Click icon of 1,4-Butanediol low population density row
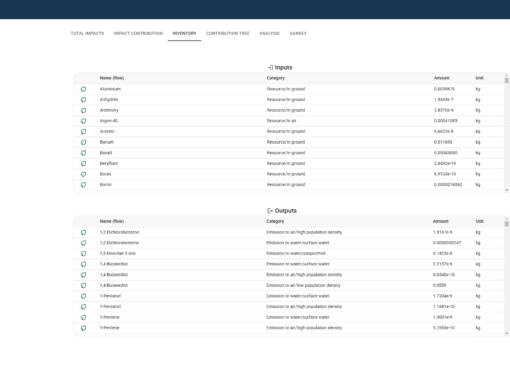The width and height of the screenshot is (510, 382). (x=83, y=286)
